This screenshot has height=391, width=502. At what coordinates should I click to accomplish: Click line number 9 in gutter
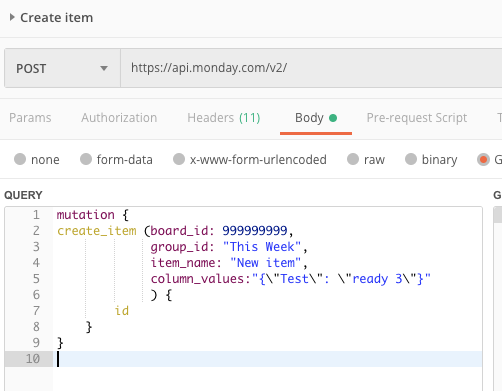click(36, 343)
